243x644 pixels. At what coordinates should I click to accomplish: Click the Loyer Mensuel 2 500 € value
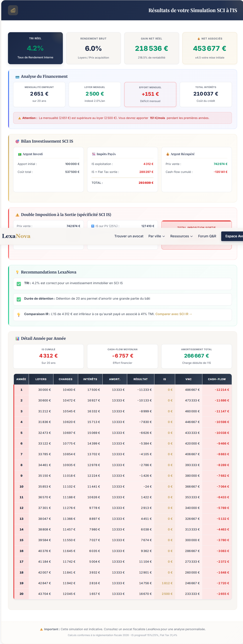pyautogui.click(x=95, y=94)
